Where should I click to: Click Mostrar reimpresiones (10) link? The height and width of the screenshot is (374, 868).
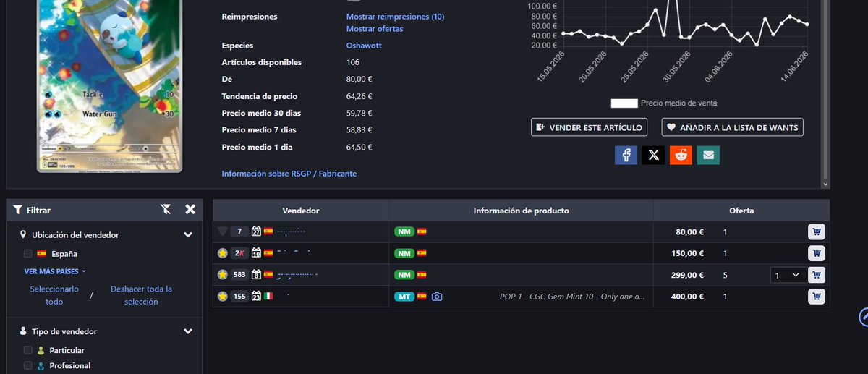click(x=395, y=17)
